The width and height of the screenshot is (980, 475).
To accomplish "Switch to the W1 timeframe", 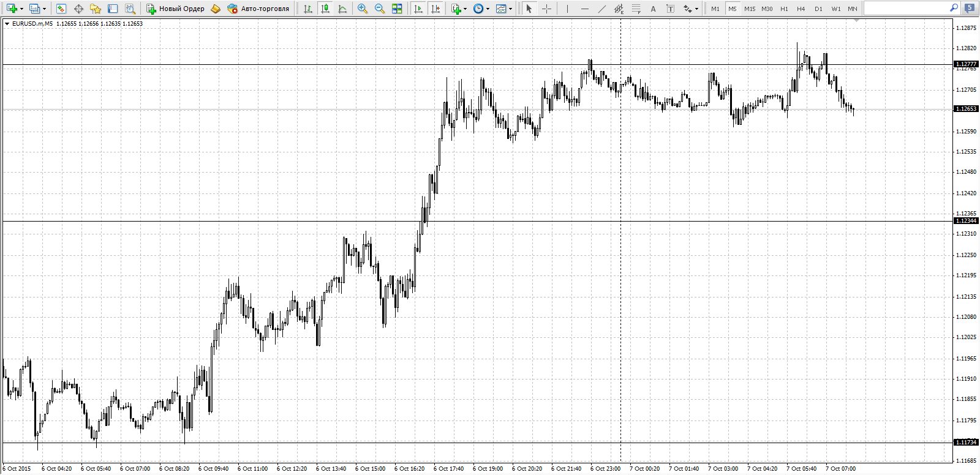I will [836, 9].
